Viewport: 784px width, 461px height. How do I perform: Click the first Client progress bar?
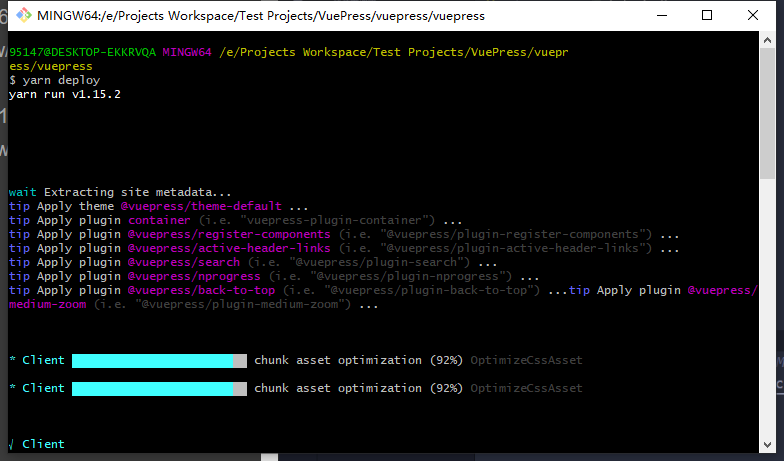tap(159, 360)
